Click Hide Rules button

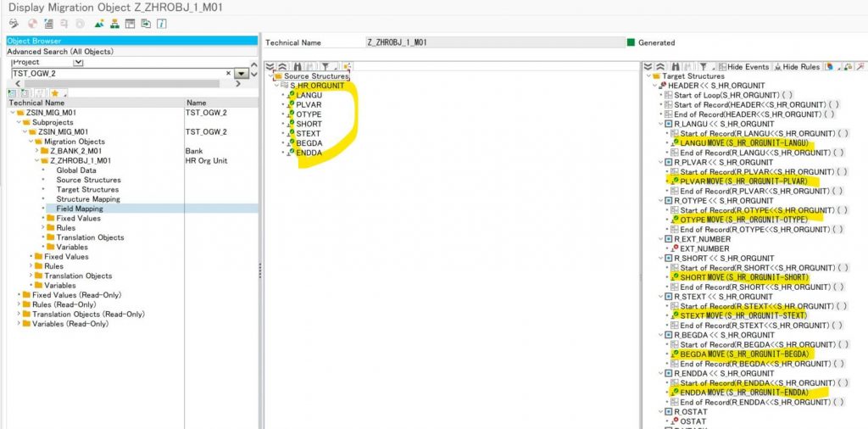(x=797, y=66)
